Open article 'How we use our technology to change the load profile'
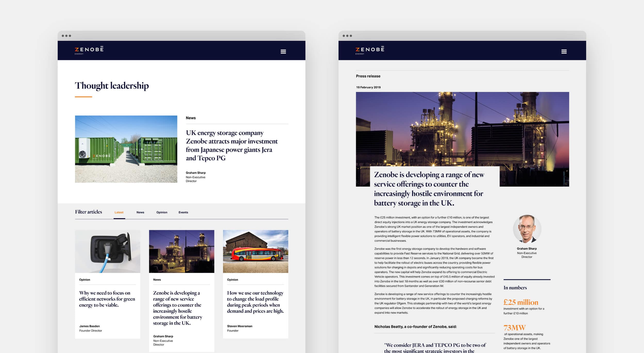The image size is (644, 353). coord(255,302)
